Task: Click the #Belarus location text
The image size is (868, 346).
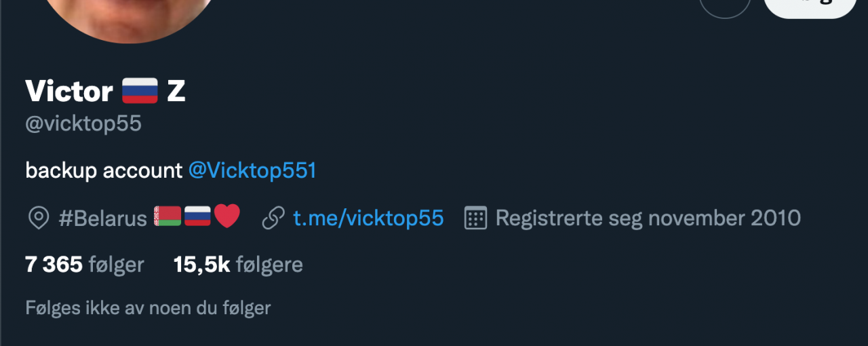Action: tap(103, 218)
